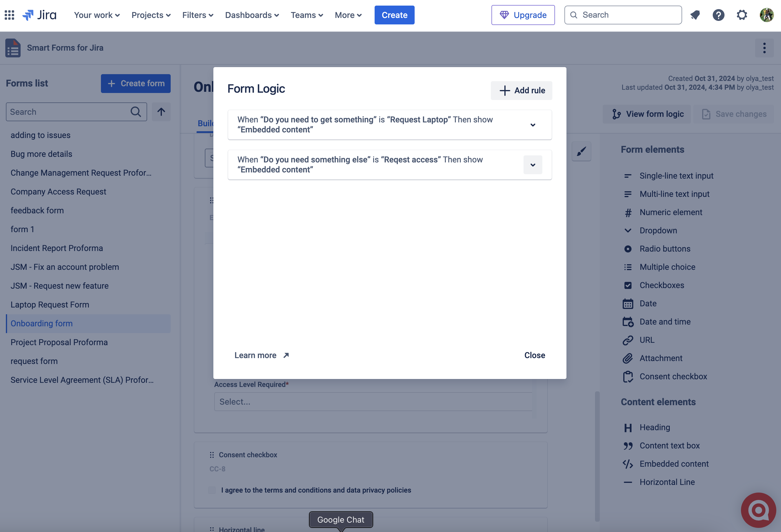Open the Filters menu
This screenshot has height=532, width=781.
197,15
